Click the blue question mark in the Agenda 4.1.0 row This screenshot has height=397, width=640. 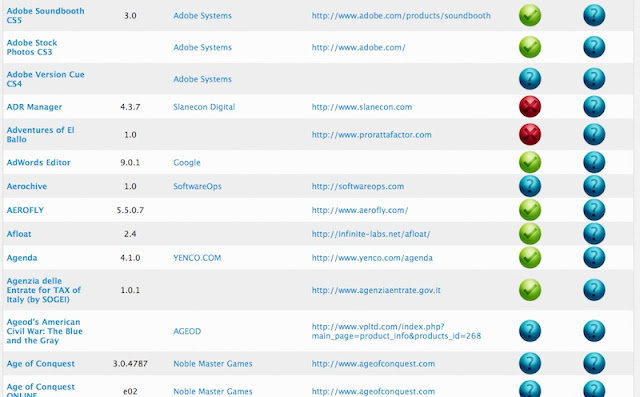point(594,257)
